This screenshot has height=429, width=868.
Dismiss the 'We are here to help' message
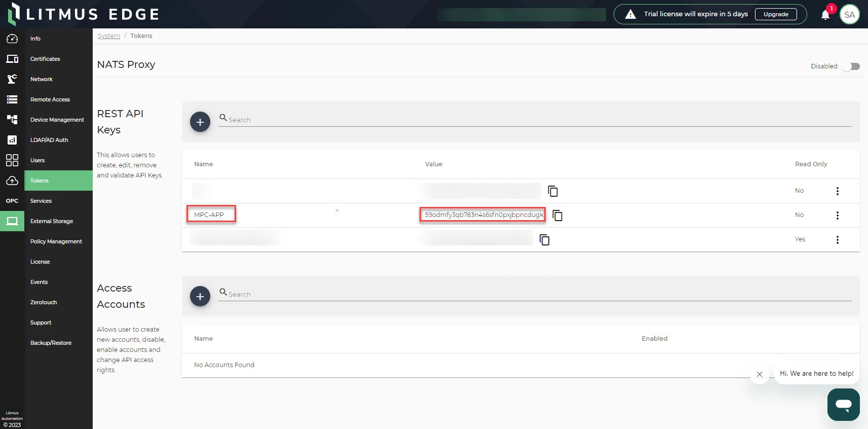[x=759, y=374]
